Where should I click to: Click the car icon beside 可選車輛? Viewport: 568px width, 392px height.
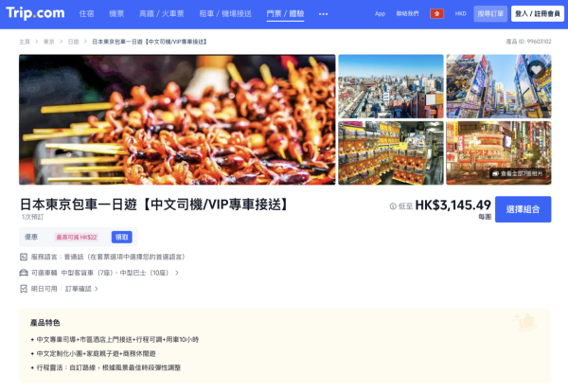pos(24,273)
